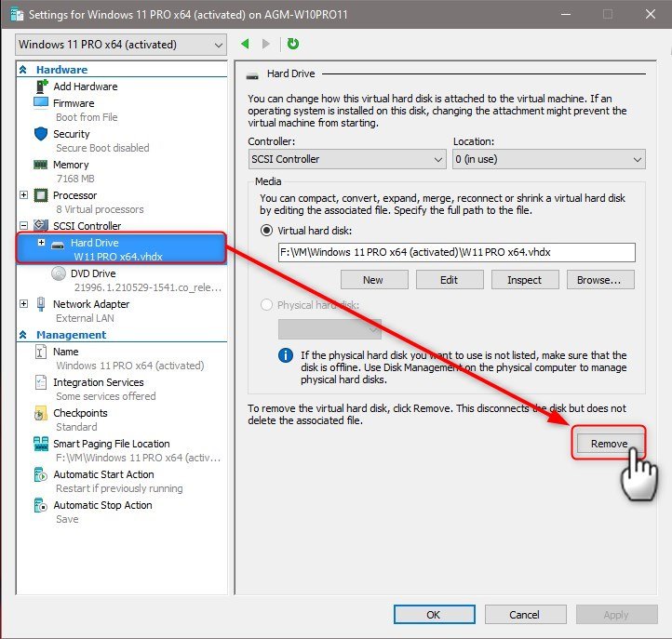672x639 pixels.
Task: Click the Processor icon
Action: tap(41, 195)
